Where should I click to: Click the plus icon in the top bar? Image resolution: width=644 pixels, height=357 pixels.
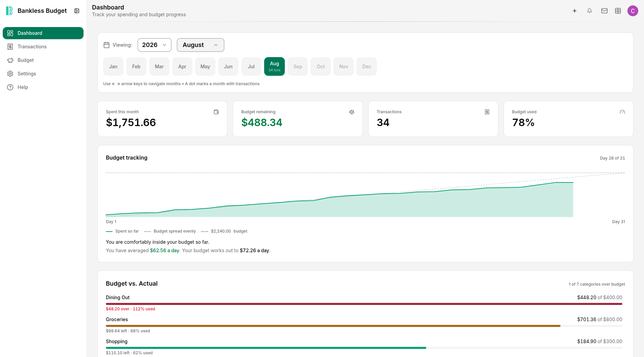(575, 11)
